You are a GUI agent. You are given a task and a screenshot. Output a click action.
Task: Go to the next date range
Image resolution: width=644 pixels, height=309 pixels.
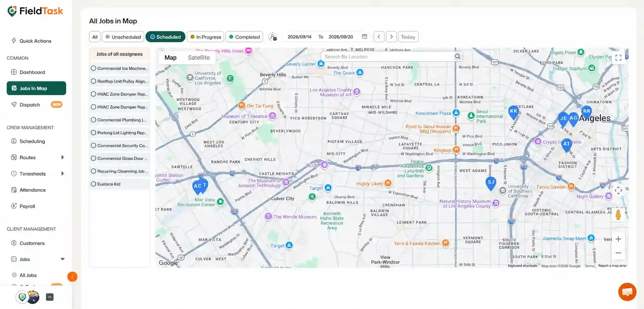[x=391, y=37]
